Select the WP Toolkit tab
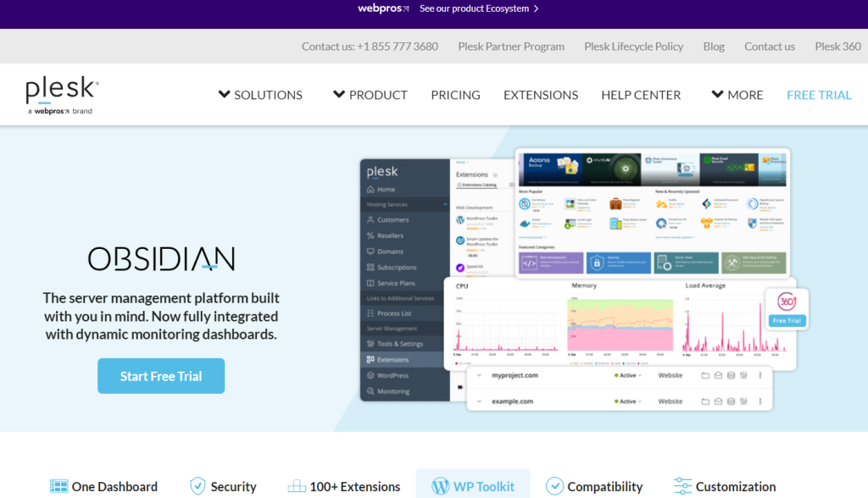The image size is (868, 498). point(473,485)
